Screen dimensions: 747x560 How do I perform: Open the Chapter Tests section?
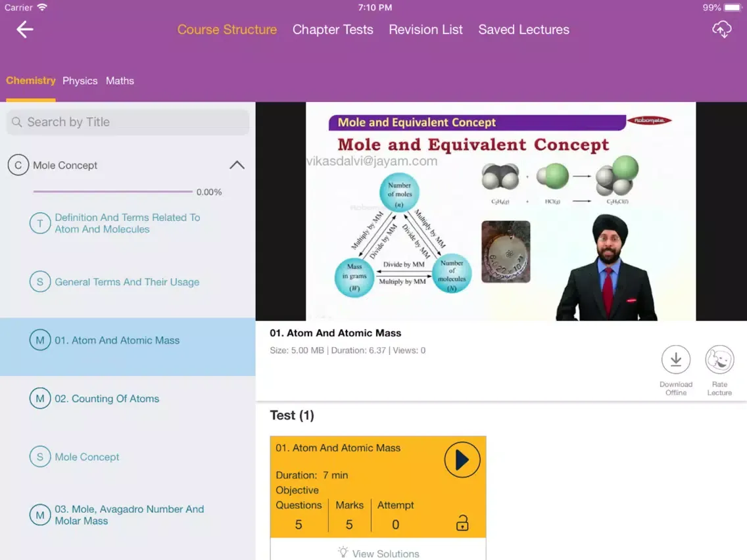[333, 30]
